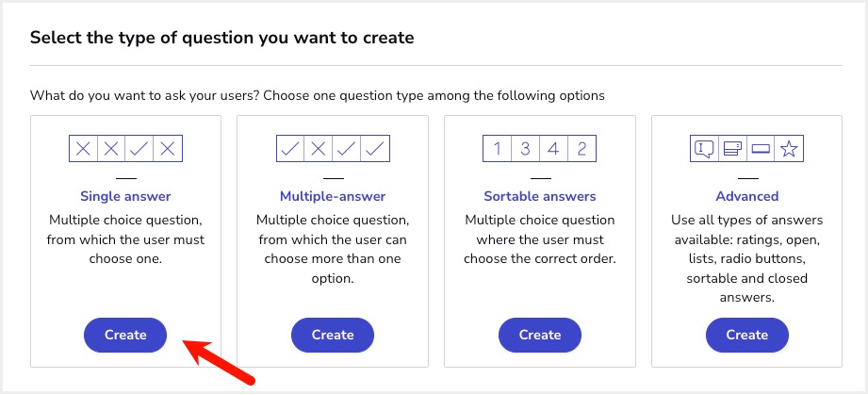Click Create button under Single answer
Viewport: 868px width, 395px height.
point(125,335)
